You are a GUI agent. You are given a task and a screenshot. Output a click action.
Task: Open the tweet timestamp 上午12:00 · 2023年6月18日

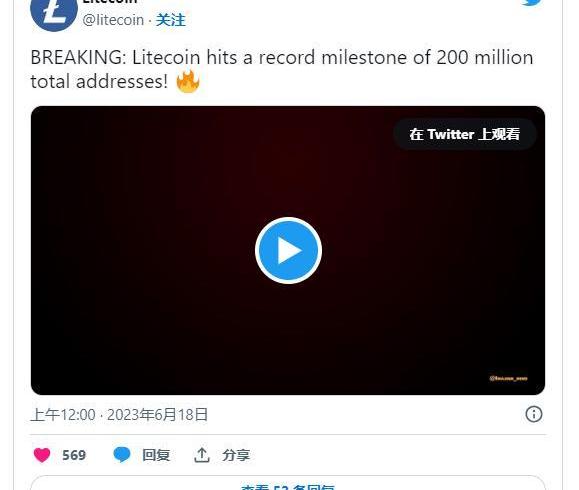click(x=119, y=415)
